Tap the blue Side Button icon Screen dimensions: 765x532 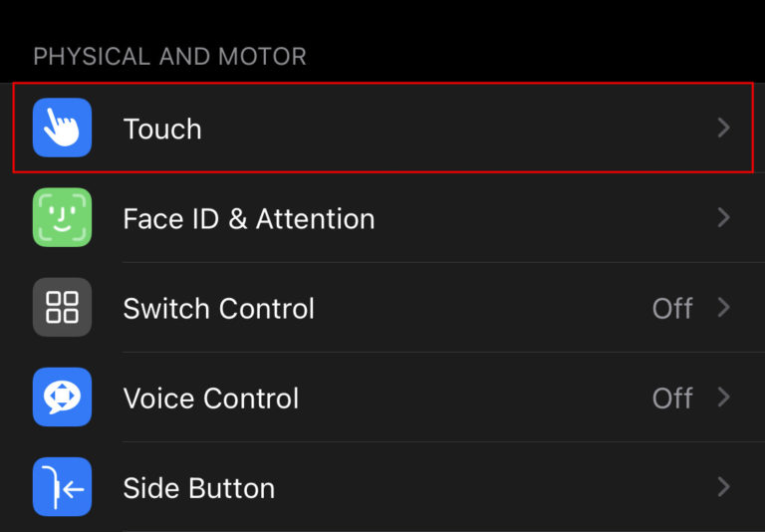coord(62,487)
